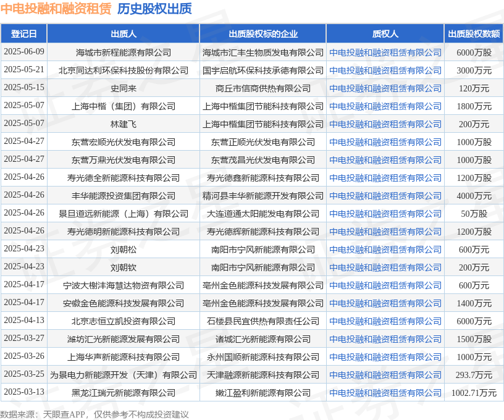This screenshot has width=504, height=420.
Task: Click the 1002.71万元 amount cell
Action: (x=474, y=393)
